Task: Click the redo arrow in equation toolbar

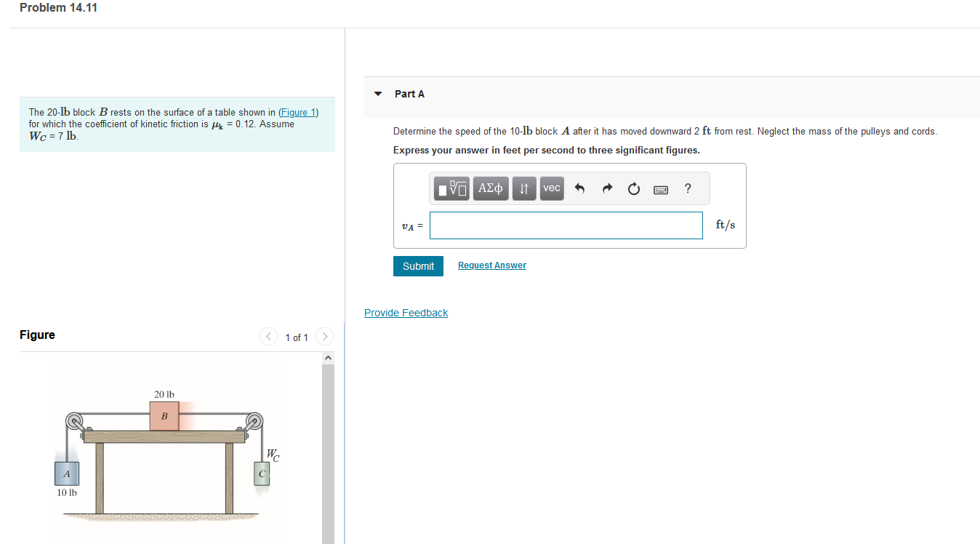Action: click(x=606, y=188)
